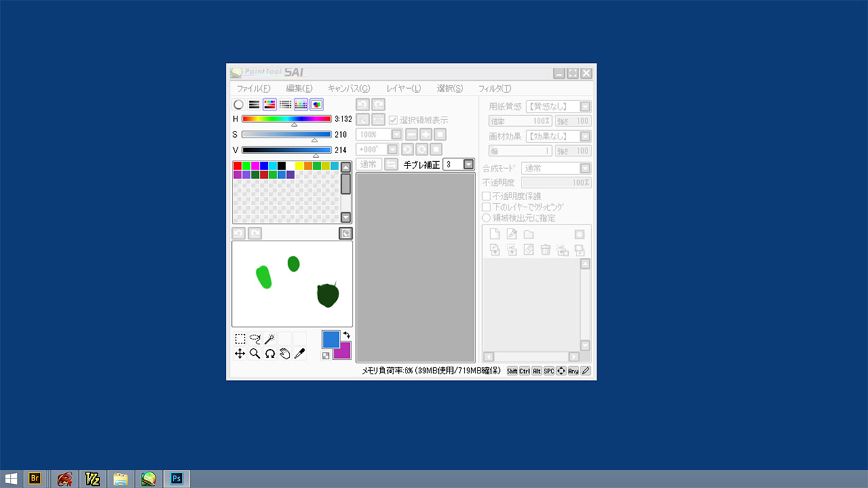This screenshot has width=868, height=488.
Task: Open the ファイル(F) menu
Action: click(x=253, y=88)
